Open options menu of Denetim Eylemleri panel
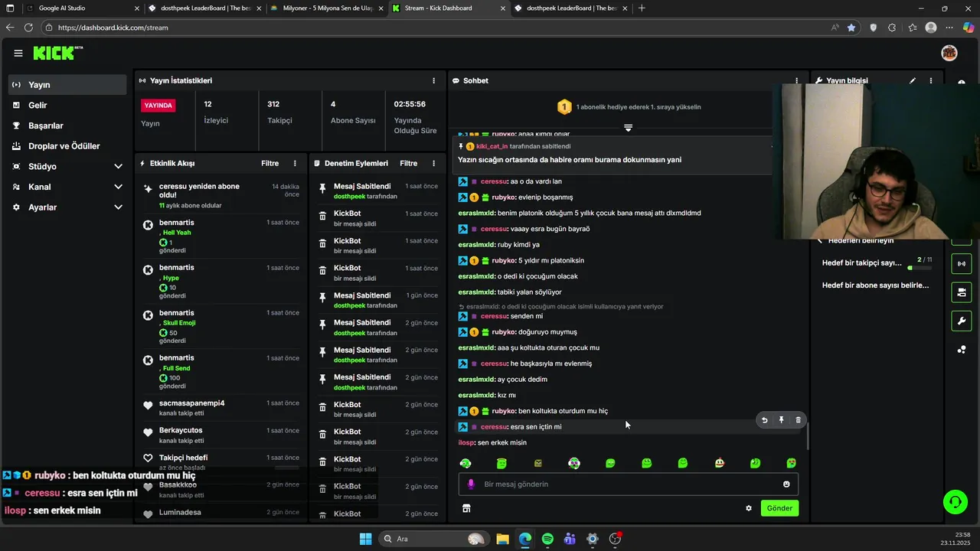Viewport: 980px width, 551px height. point(433,163)
